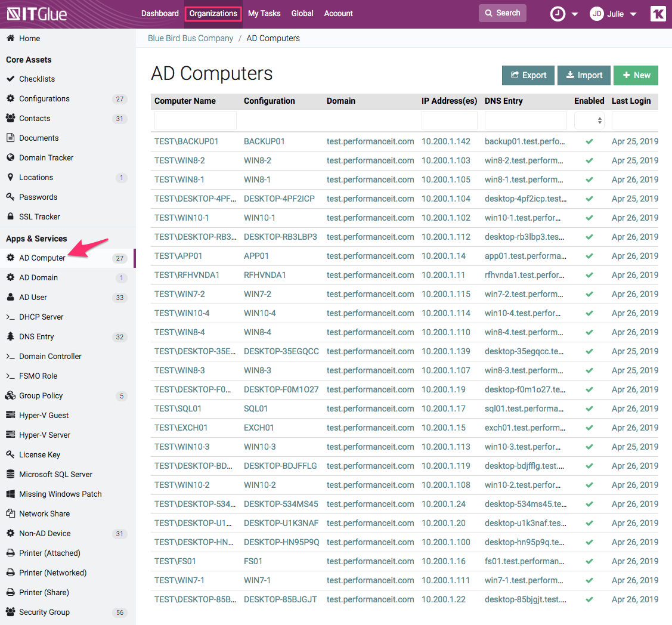Screen dimensions: 672x625
Task: Open TEST\BACKUP01 computer link
Action: (x=187, y=141)
